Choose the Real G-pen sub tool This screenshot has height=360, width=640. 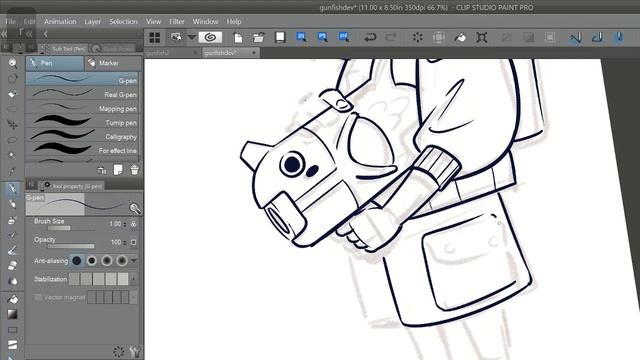pyautogui.click(x=82, y=94)
